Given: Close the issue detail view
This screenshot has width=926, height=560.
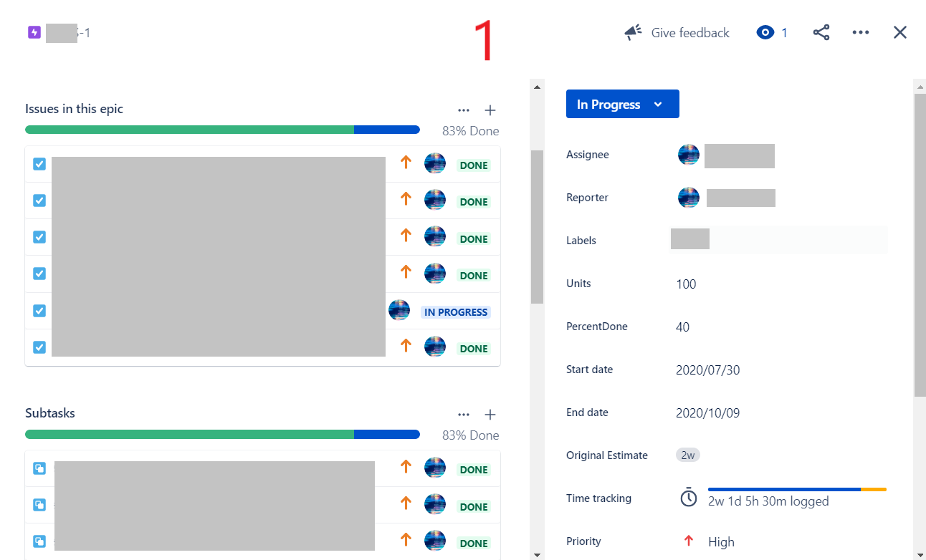Looking at the screenshot, I should [900, 32].
